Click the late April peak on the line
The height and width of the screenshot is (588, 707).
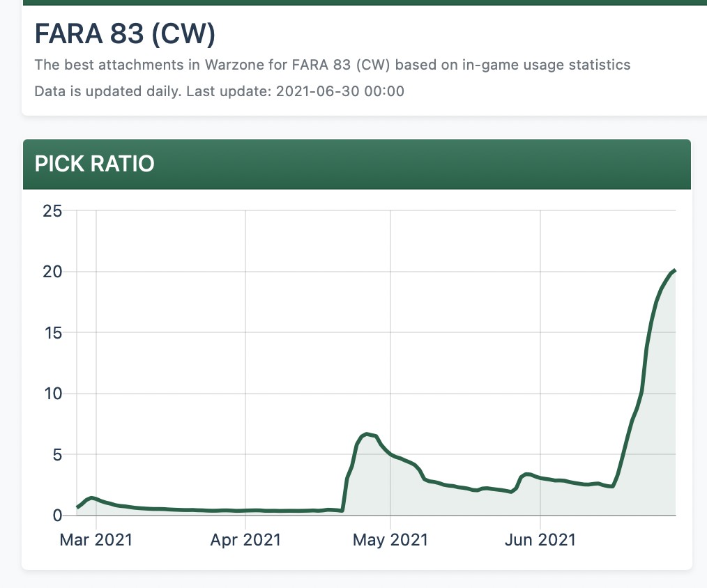point(367,434)
